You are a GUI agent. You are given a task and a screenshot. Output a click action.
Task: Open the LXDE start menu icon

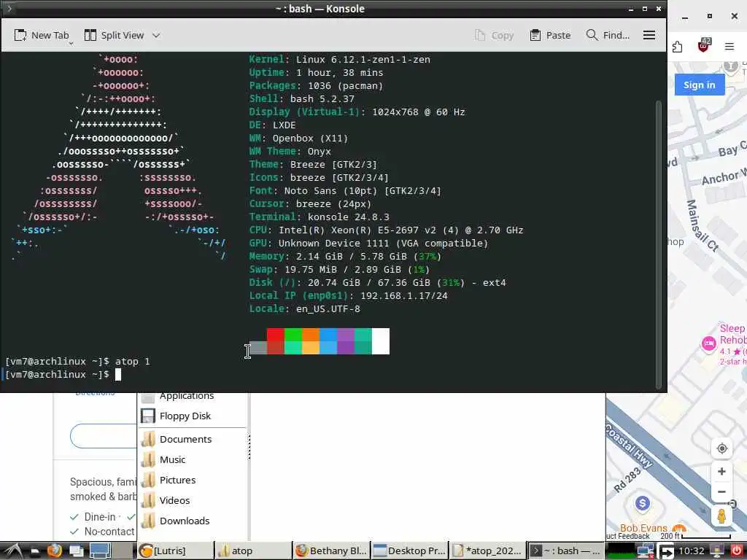12,551
